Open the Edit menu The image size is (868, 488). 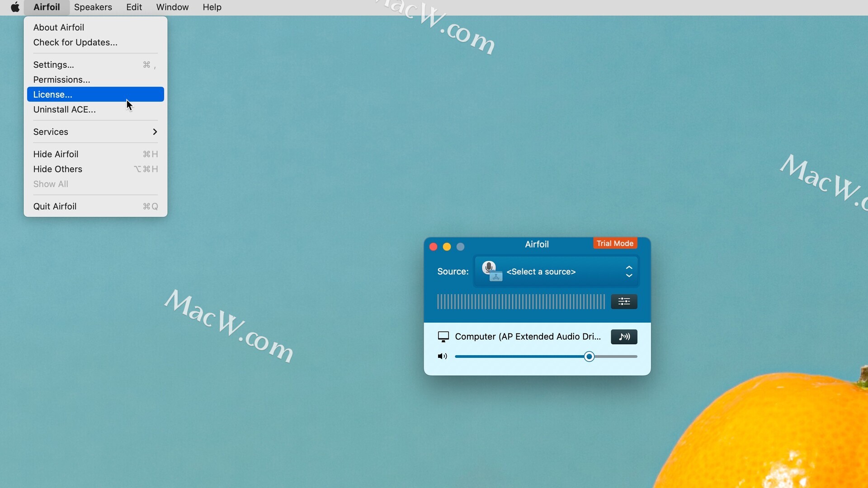click(x=134, y=7)
